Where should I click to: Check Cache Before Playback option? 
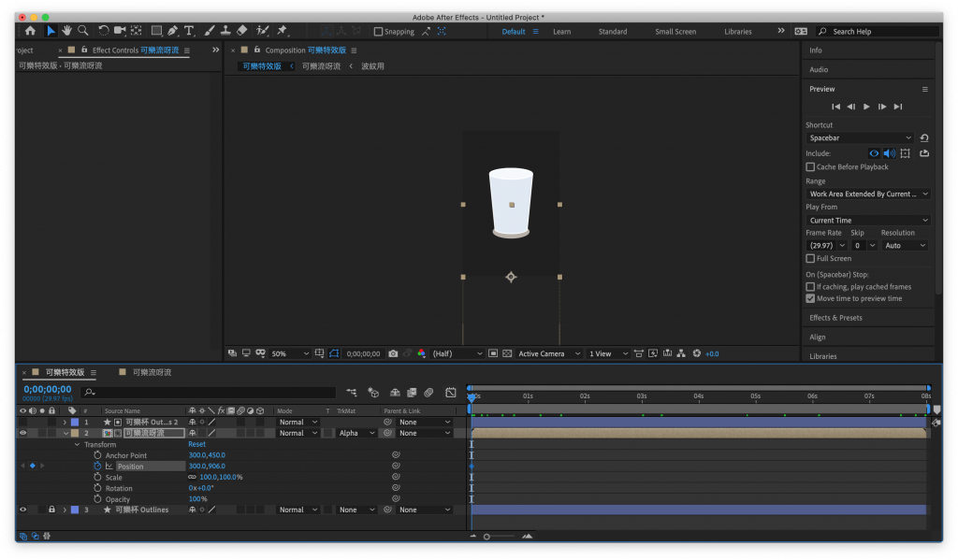click(810, 167)
